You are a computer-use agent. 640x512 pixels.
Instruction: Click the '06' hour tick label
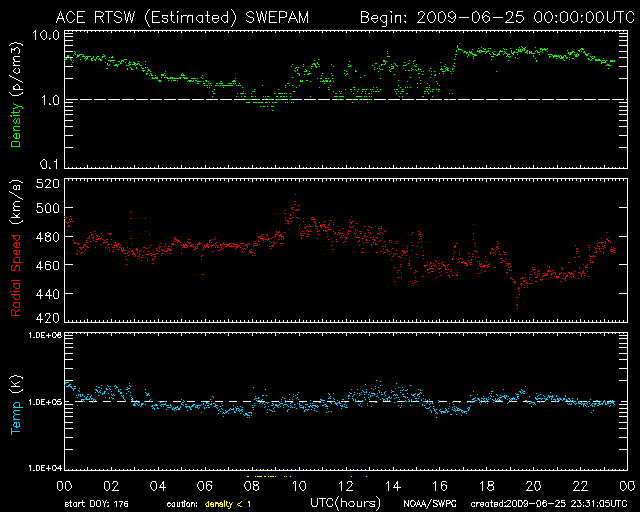[x=205, y=486]
